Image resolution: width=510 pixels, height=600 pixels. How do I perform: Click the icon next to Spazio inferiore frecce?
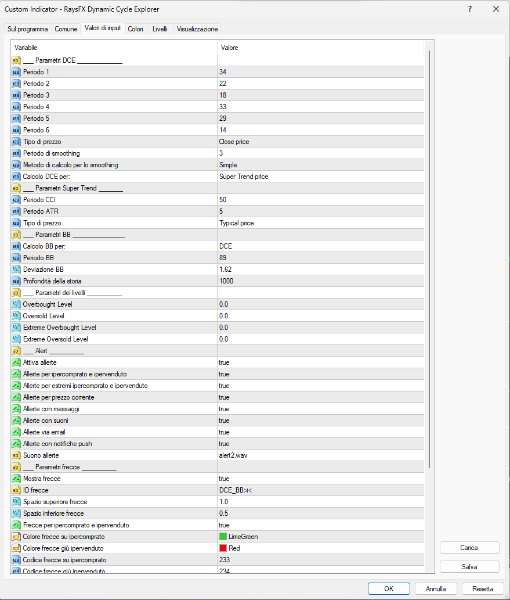(16, 513)
